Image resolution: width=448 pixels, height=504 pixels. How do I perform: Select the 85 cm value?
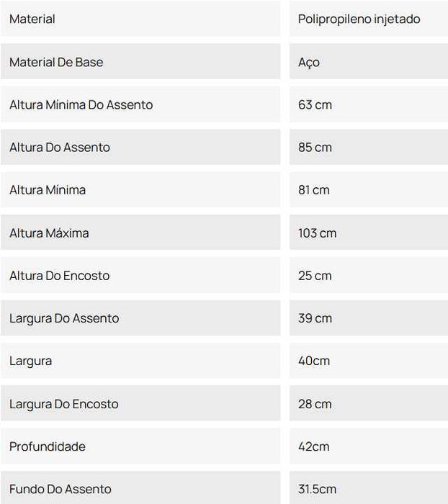coord(315,147)
